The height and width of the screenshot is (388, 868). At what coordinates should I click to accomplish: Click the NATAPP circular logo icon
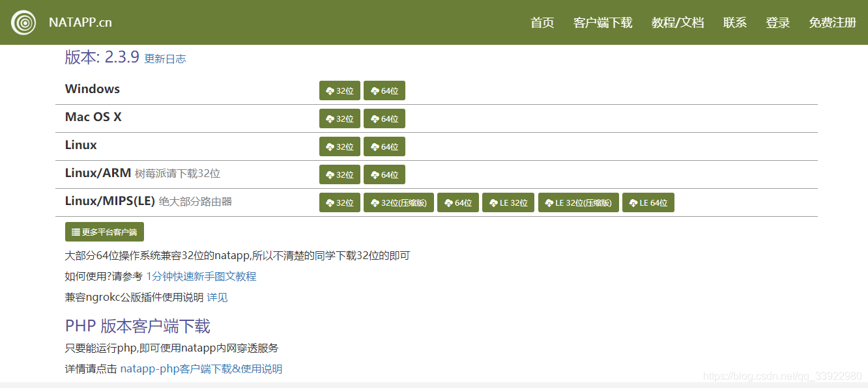[x=23, y=23]
